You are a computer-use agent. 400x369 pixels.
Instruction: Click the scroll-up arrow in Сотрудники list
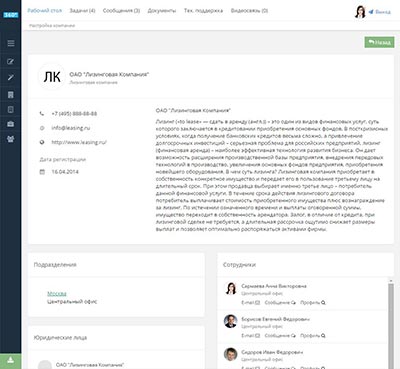coord(391,281)
